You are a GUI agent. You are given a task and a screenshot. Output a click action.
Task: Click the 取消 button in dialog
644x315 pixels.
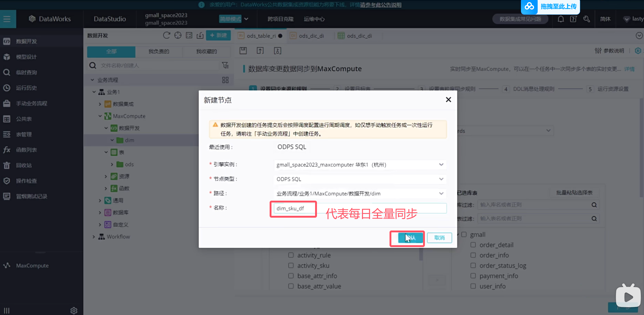pos(439,237)
